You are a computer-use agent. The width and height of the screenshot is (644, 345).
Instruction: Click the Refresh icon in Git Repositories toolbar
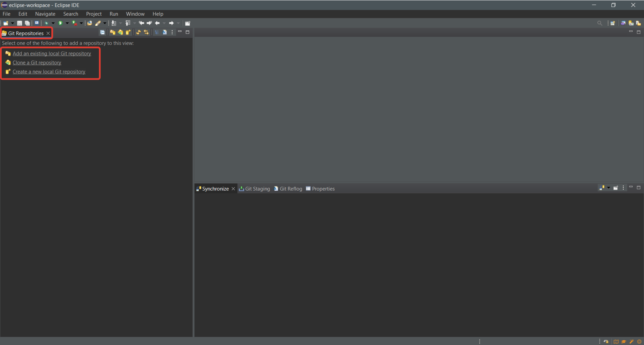pos(138,32)
